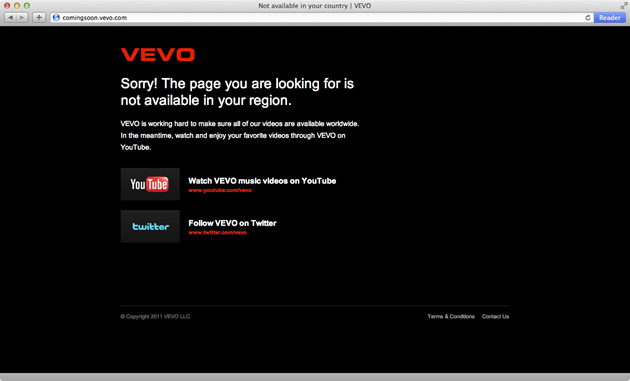Screen dimensions: 630x381
Task: Open Terms & Conditions footer link
Action: pos(451,316)
